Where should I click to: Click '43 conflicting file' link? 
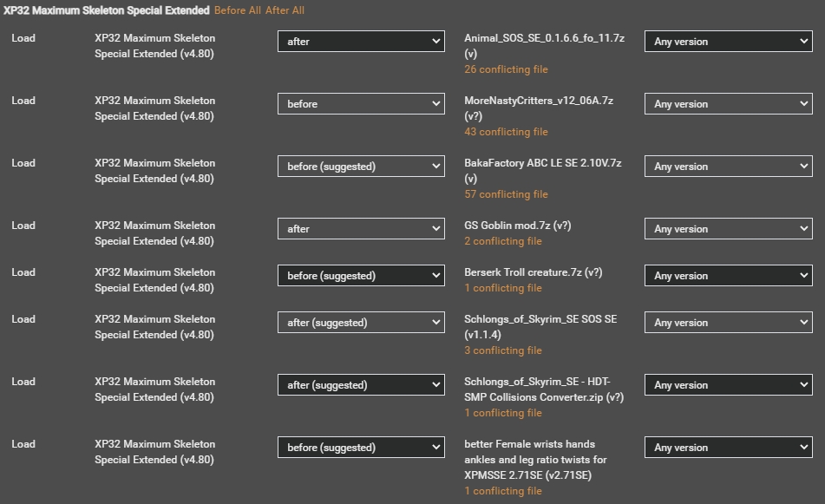coord(506,132)
